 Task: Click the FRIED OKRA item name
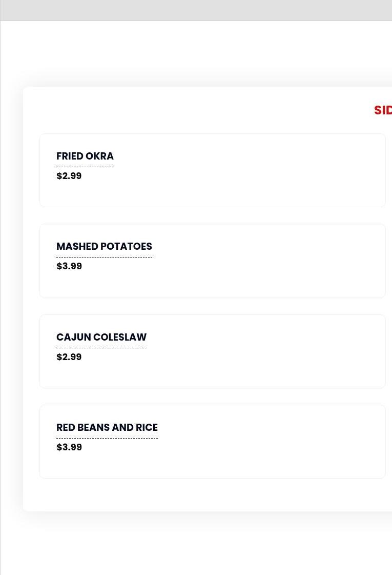click(x=85, y=156)
